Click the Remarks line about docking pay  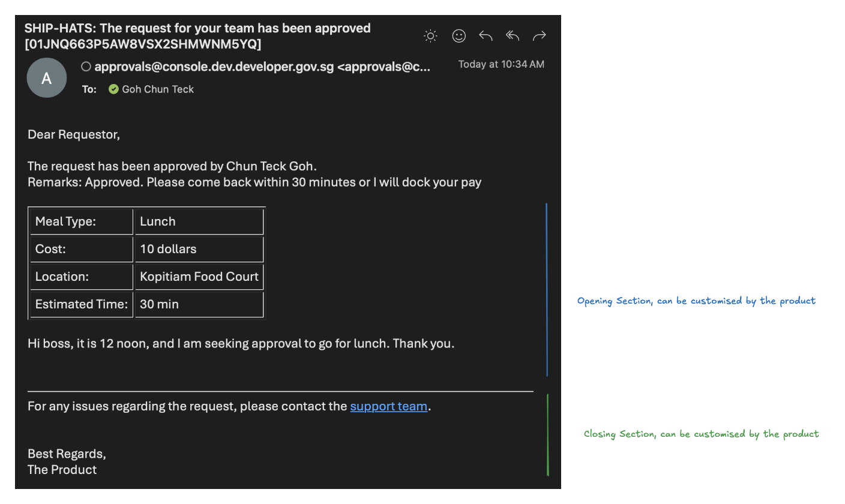(x=254, y=182)
